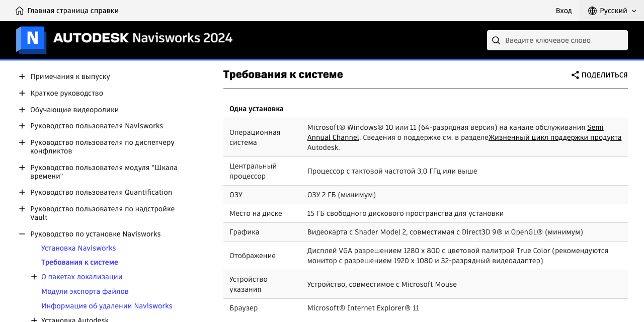Follow Жизненный цикл поддержки продукта link
The width and height of the screenshot is (644, 322).
pos(555,137)
